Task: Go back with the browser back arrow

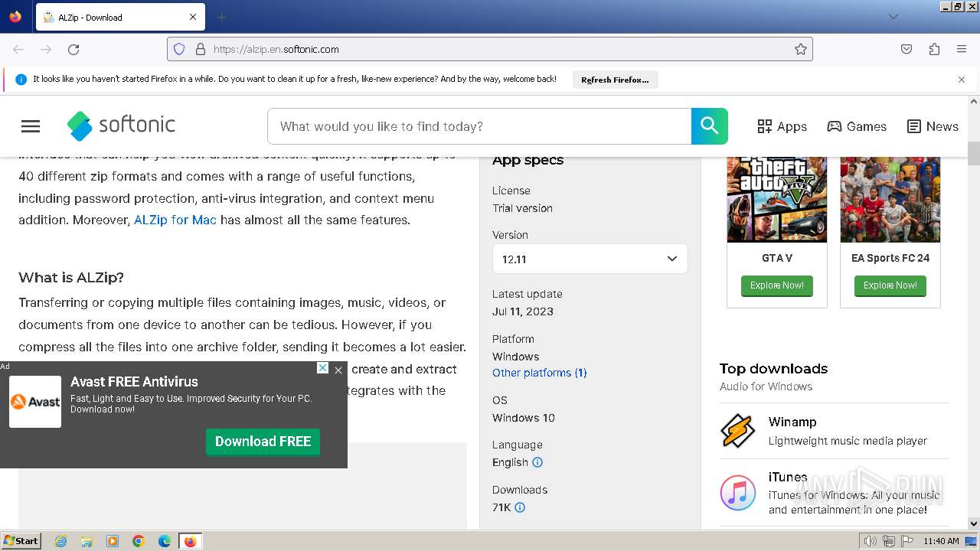Action: (x=18, y=49)
